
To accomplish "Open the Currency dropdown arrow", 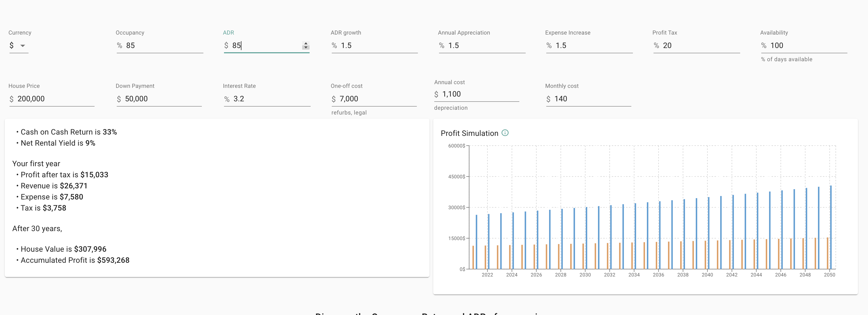I will (x=22, y=45).
